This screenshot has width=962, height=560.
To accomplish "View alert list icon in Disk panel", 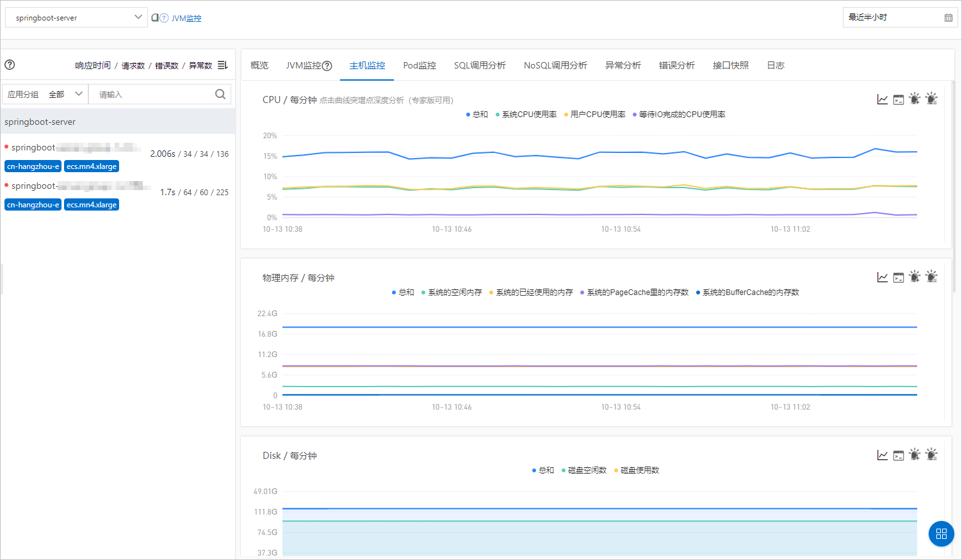I will coord(931,454).
